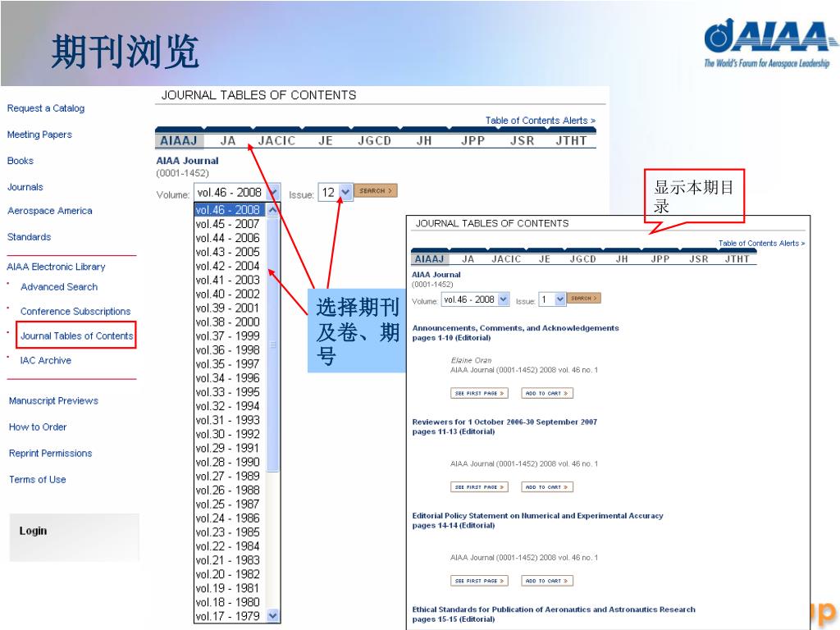See first page of Reviewers article
Screen dimensions: 840x630
pyautogui.click(x=479, y=487)
